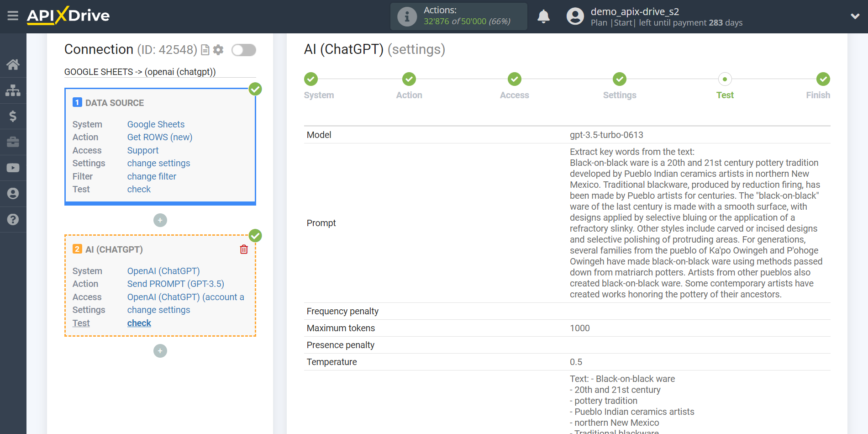Screen dimensions: 868x434
Task: Click demo_apix-drive_s2 username
Action: [x=635, y=11]
